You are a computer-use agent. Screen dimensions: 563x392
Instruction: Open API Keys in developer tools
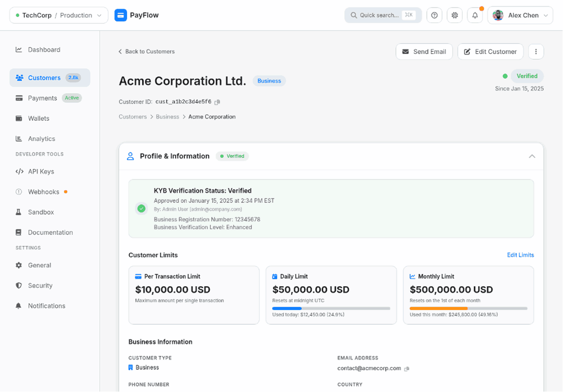(x=41, y=171)
